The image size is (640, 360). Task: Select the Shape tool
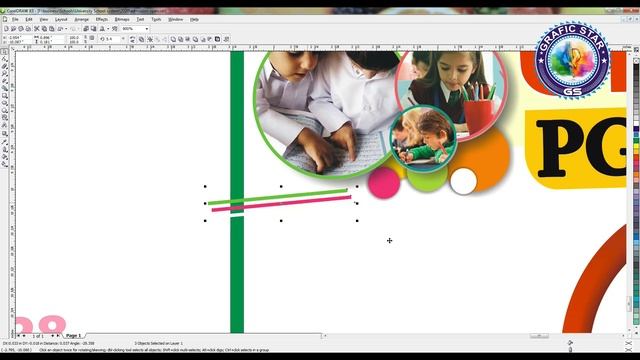[4, 59]
